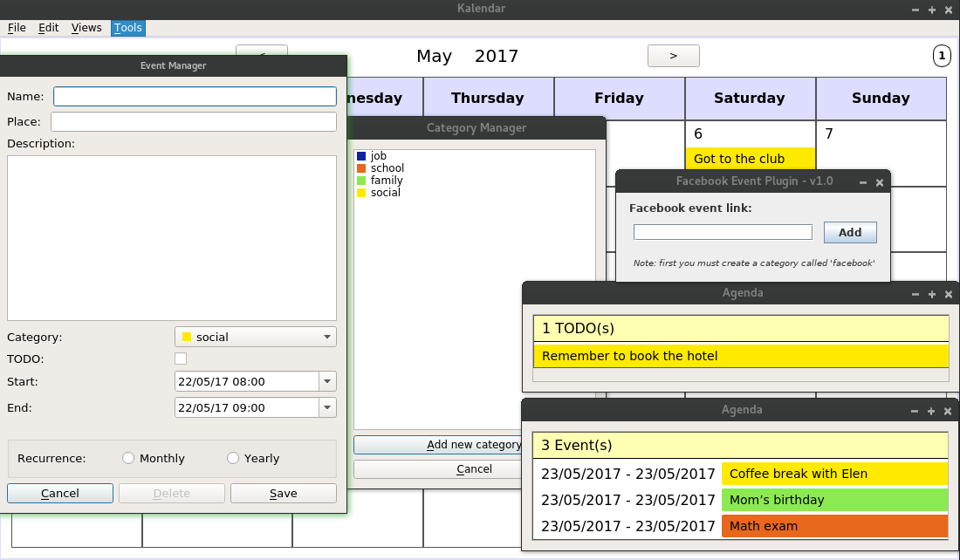Select the blue job category swatch
The height and width of the screenshot is (560, 960).
tap(360, 155)
